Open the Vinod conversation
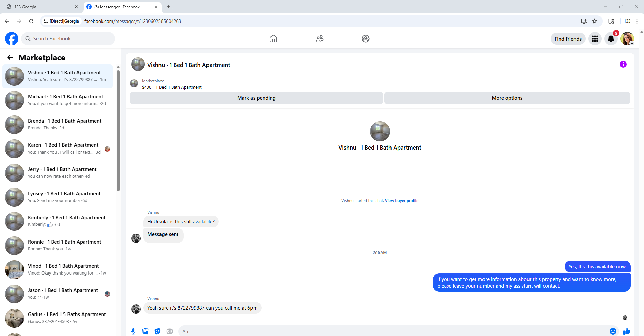The image size is (644, 336). [x=58, y=270]
